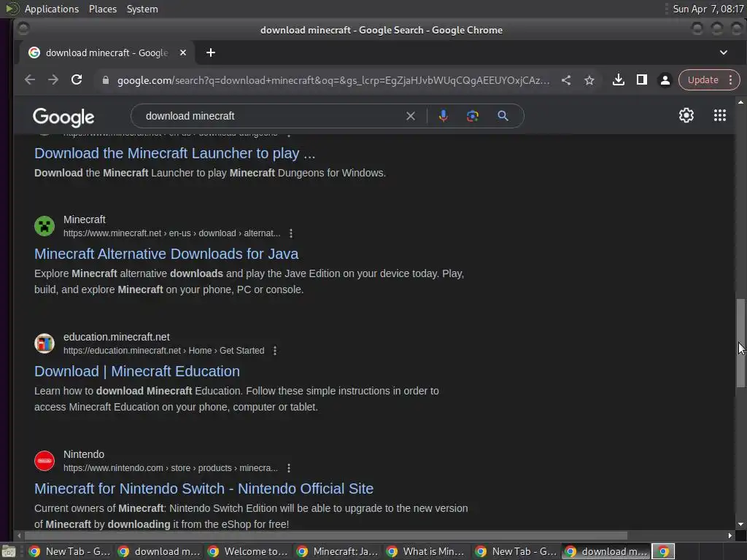Click the vertical page scrollbar thumb
The width and height of the screenshot is (747, 560).
coord(740,343)
